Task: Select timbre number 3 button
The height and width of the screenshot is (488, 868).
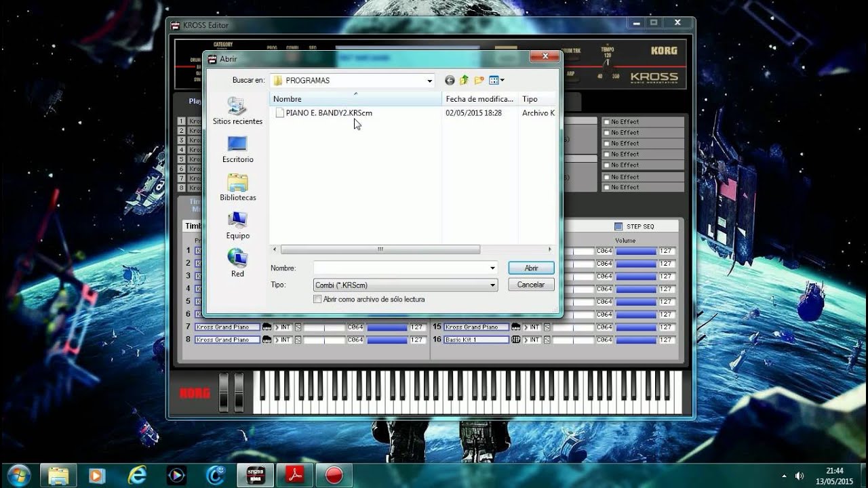Action: 182,140
